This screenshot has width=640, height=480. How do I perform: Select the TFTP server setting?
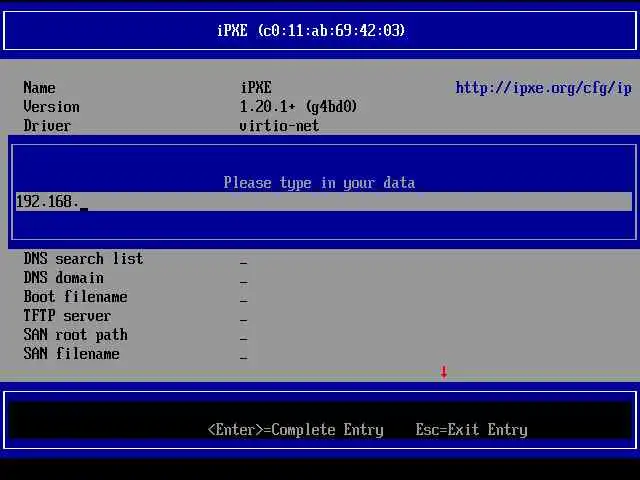coord(67,316)
